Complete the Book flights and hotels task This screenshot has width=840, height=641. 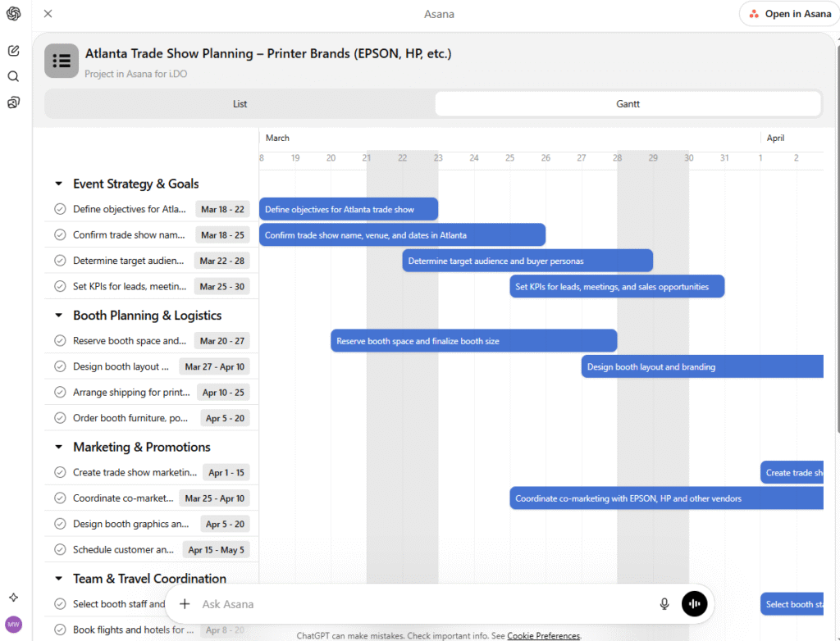(x=59, y=630)
